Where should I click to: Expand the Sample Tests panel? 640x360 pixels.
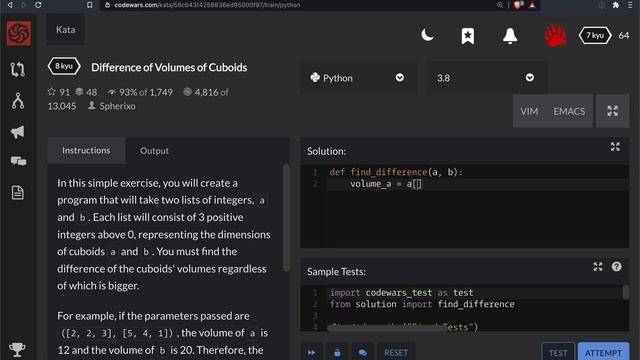pyautogui.click(x=598, y=267)
